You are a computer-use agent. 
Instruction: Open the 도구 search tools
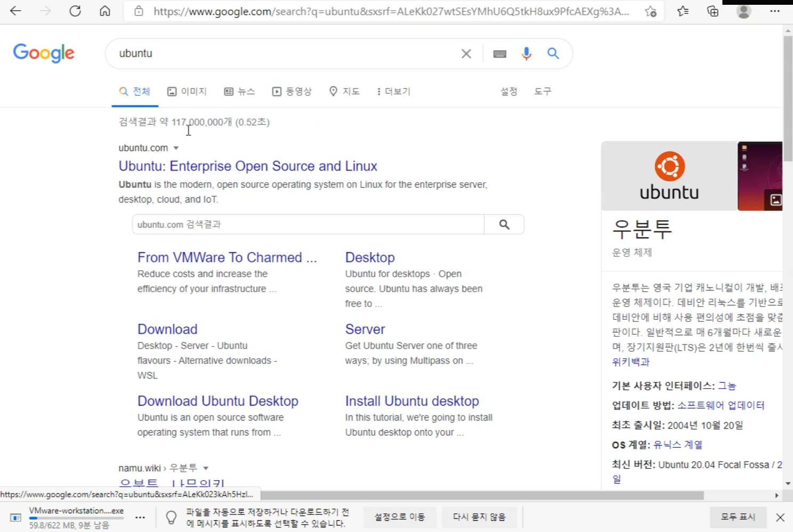click(543, 92)
